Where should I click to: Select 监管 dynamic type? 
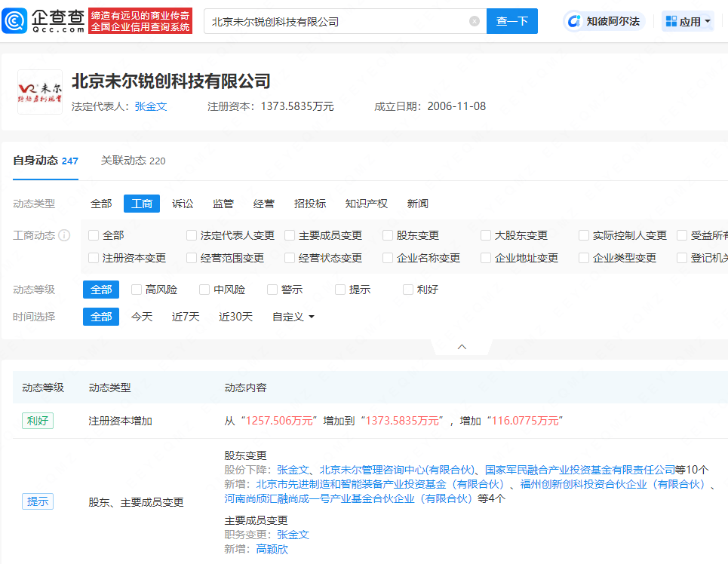223,204
